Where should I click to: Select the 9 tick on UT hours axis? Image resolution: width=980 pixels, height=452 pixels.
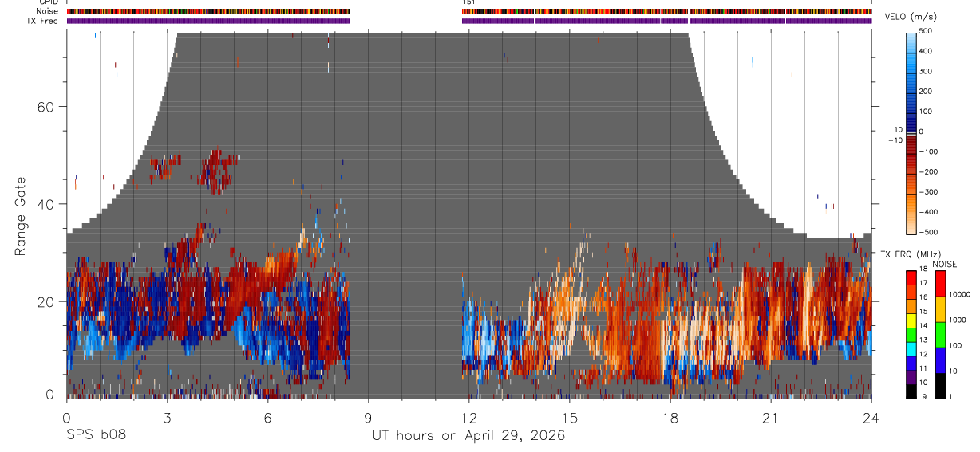pos(368,417)
